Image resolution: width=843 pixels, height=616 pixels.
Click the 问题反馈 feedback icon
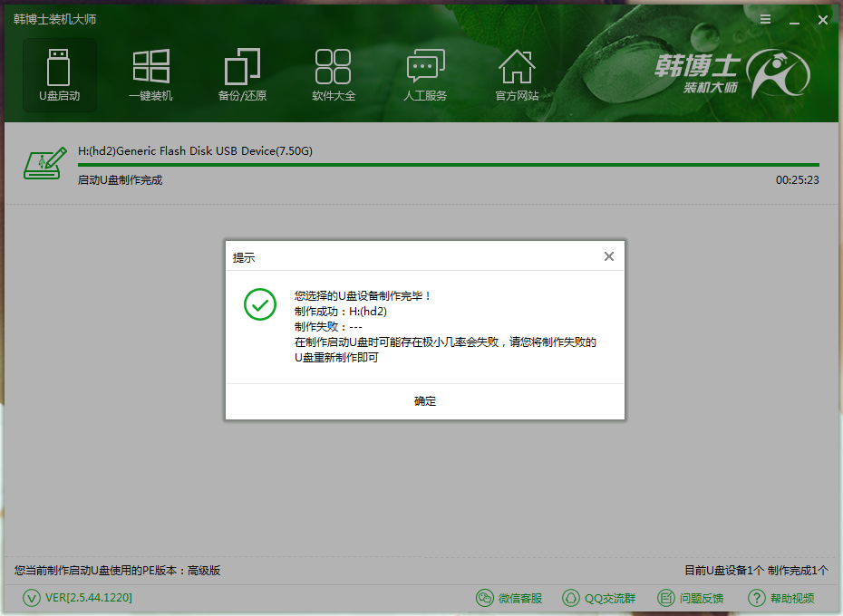coord(665,598)
